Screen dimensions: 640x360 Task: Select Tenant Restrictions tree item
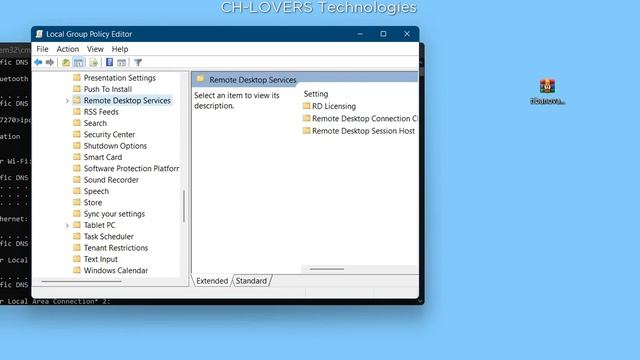coord(116,248)
